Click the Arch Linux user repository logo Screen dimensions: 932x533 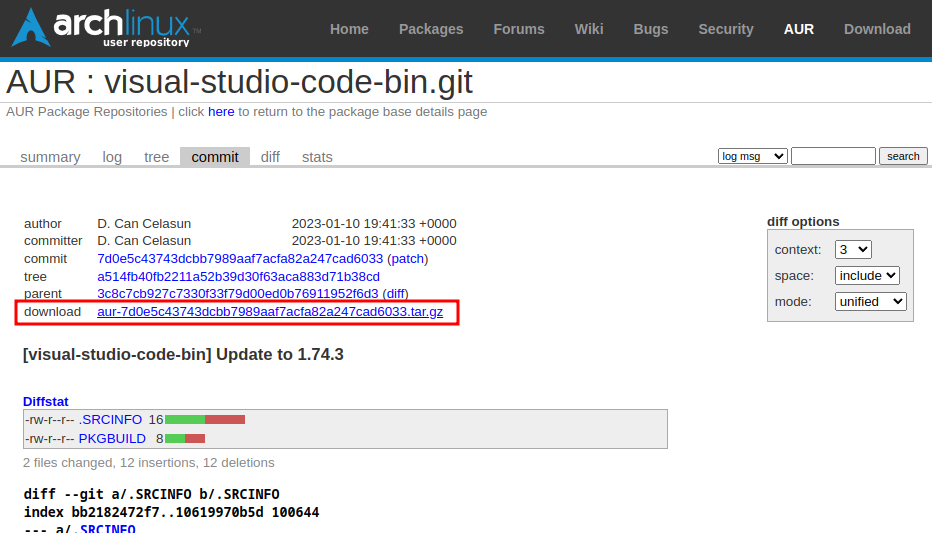tap(106, 27)
